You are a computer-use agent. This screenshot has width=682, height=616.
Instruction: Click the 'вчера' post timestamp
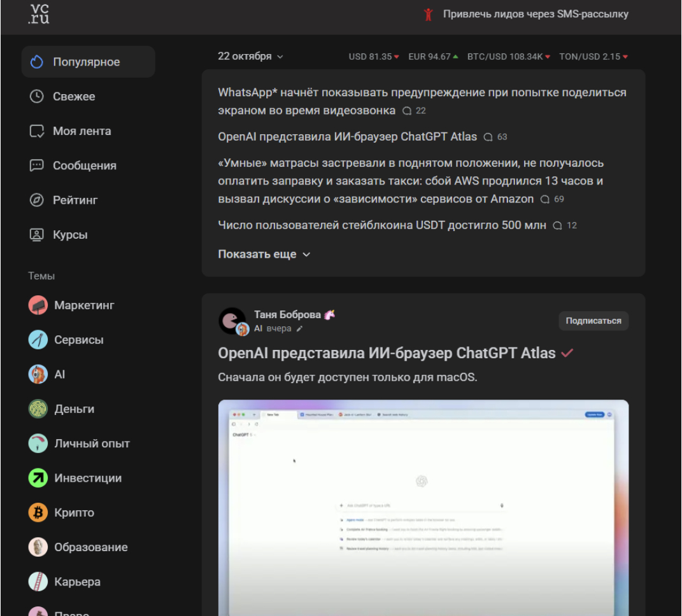[279, 328]
